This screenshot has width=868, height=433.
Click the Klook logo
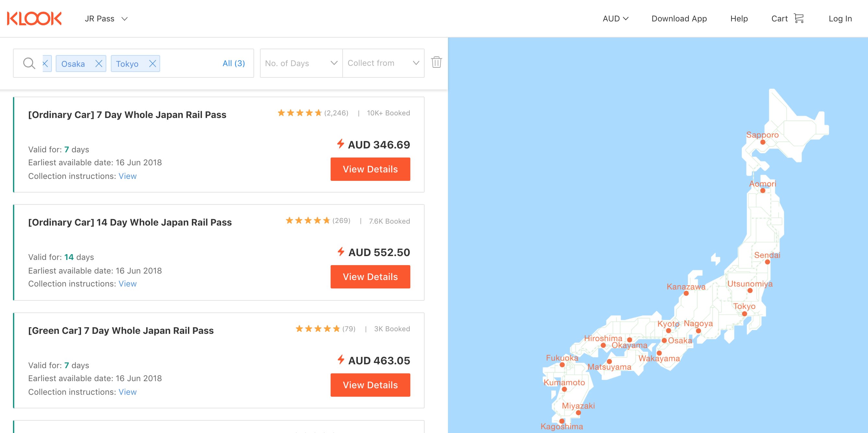34,18
